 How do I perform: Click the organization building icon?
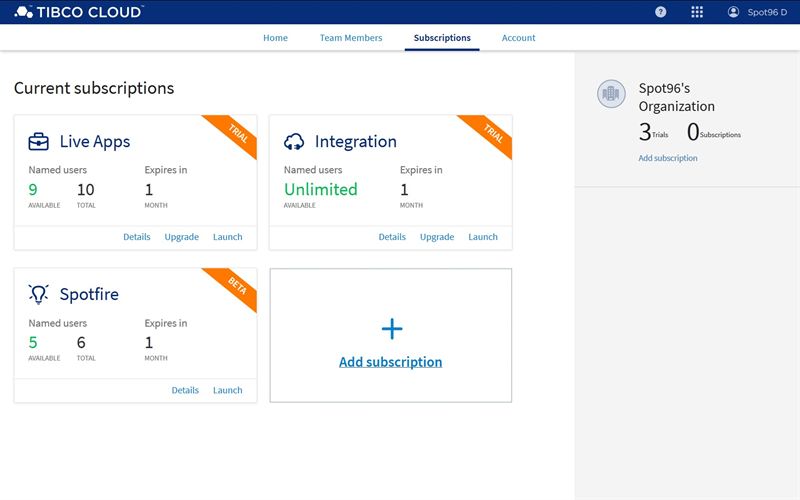click(x=611, y=94)
